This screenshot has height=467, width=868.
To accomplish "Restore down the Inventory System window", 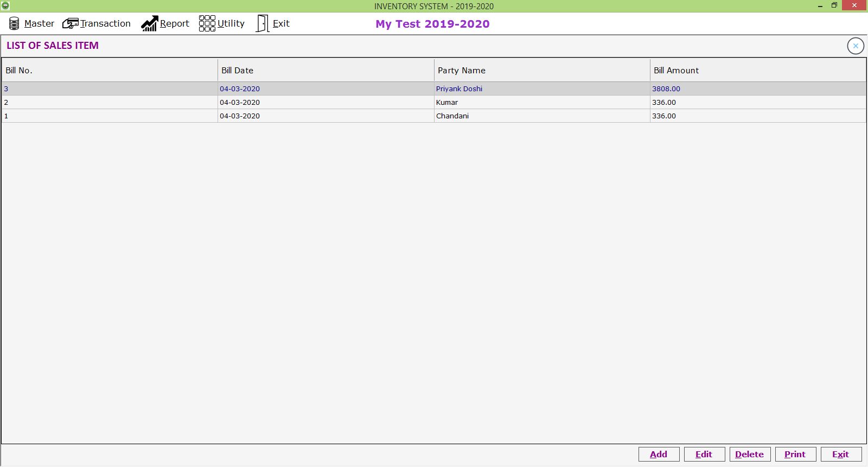I will (834, 5).
